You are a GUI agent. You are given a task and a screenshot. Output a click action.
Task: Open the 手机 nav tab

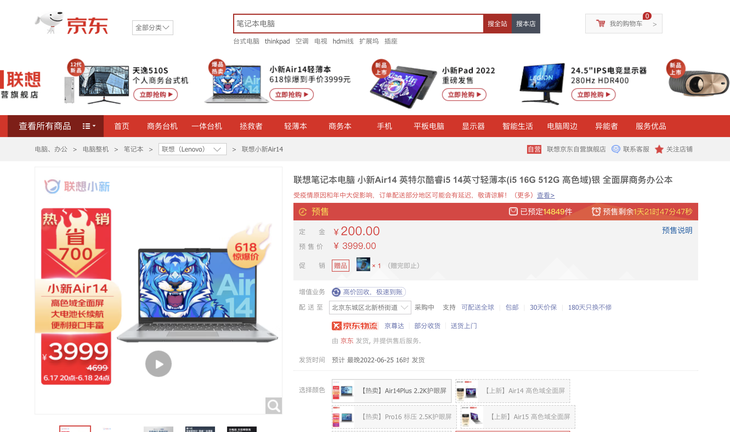tap(385, 126)
